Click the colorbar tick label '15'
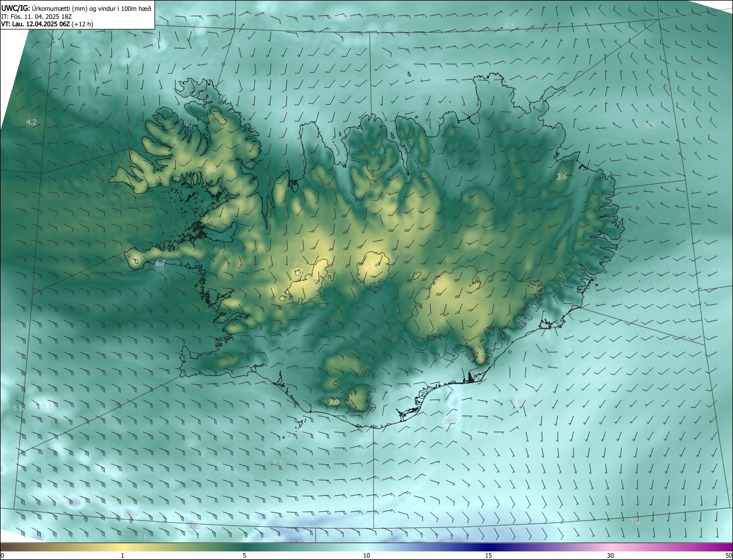The width and height of the screenshot is (733, 560). [x=488, y=555]
